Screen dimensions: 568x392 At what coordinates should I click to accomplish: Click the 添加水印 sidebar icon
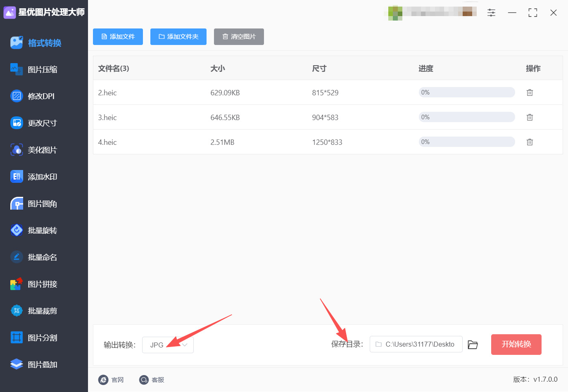point(17,177)
